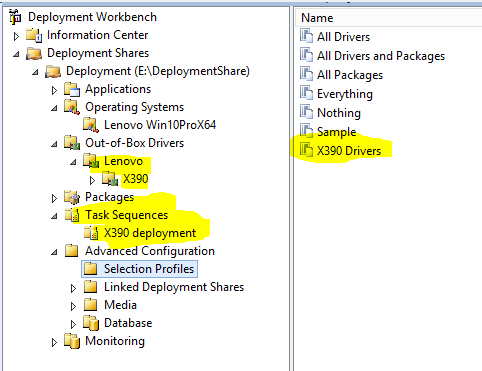Collapse the Task Sequences node
This screenshot has width=482, height=371.
54,216
